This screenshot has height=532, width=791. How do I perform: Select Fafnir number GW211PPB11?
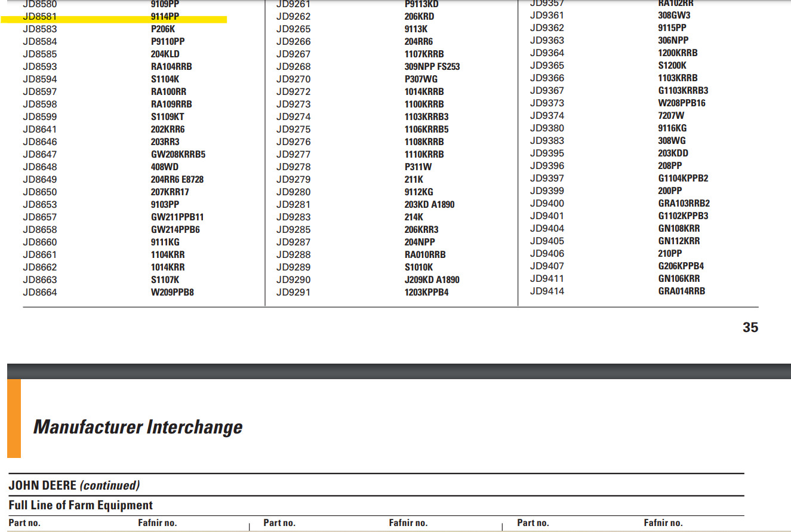pos(177,217)
